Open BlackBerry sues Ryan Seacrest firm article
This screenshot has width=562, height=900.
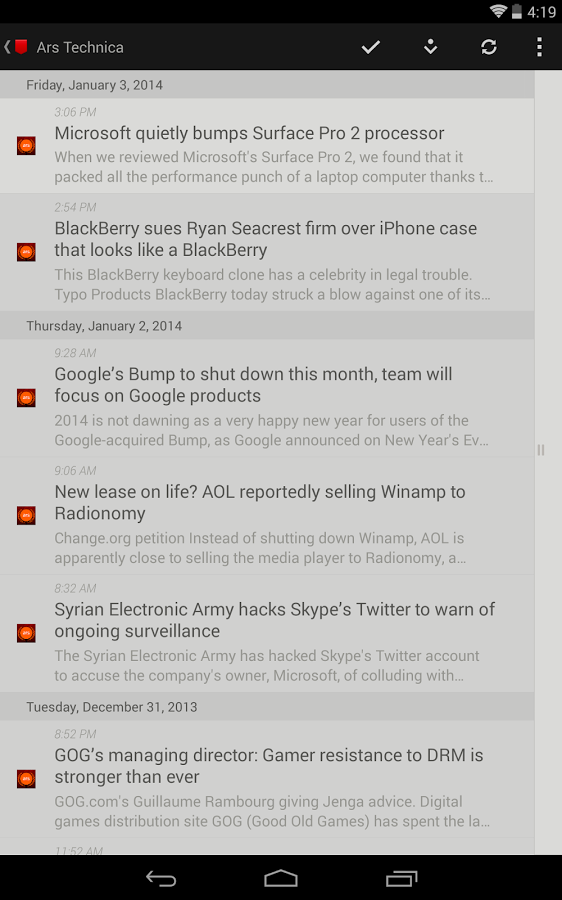coord(267,253)
